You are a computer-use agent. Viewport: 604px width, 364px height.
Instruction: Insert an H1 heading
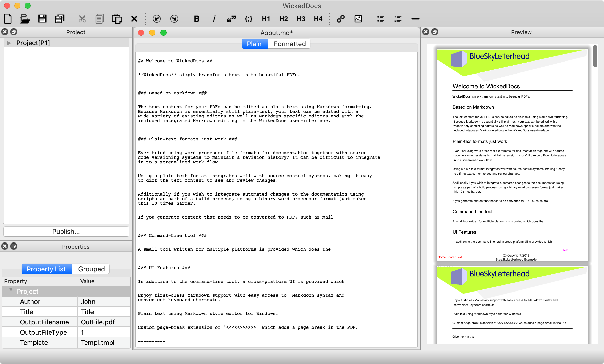pos(266,19)
